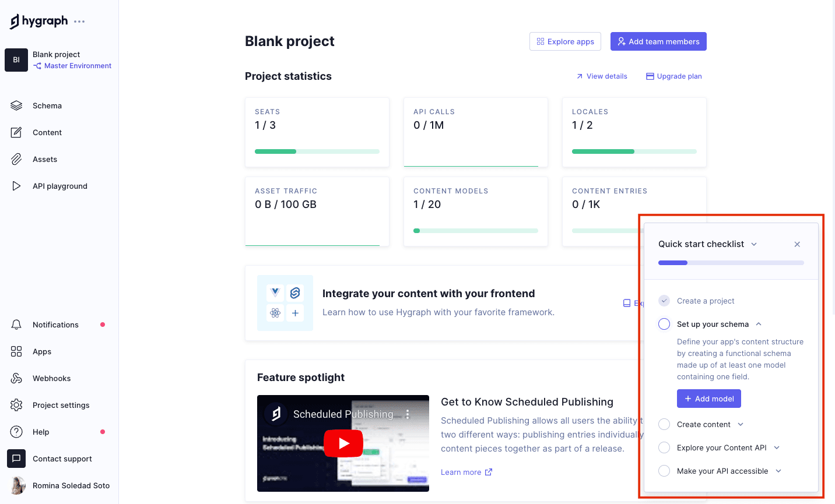Expand the Make your API accessible step
The width and height of the screenshot is (835, 504).
[x=778, y=471]
